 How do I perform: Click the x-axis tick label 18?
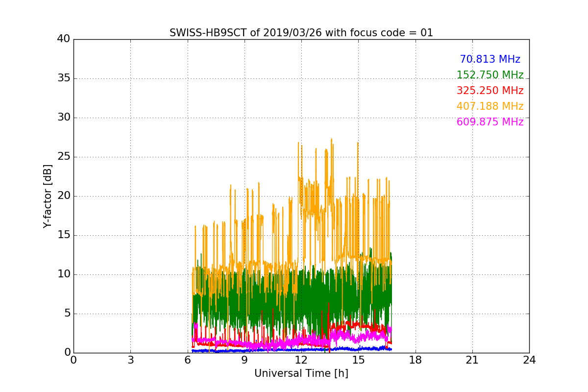pos(416,360)
